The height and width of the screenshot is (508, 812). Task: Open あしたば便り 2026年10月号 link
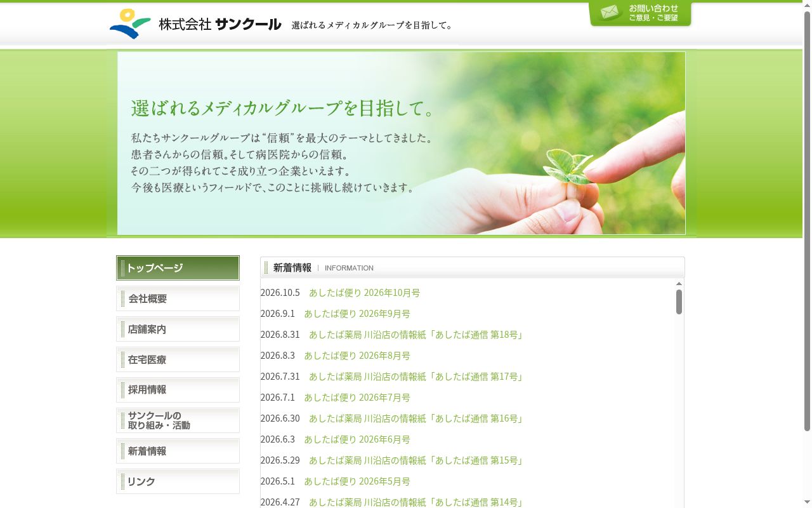coord(364,293)
